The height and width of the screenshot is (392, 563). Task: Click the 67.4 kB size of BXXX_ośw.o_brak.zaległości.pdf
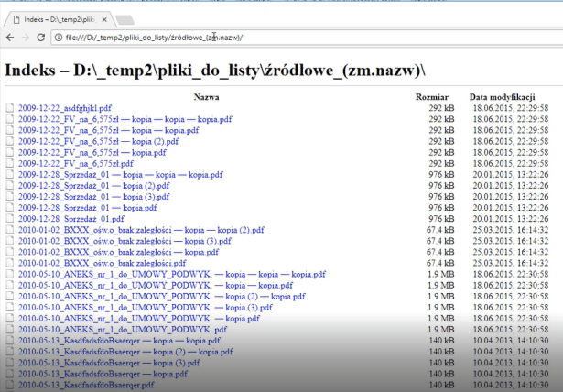(x=440, y=263)
